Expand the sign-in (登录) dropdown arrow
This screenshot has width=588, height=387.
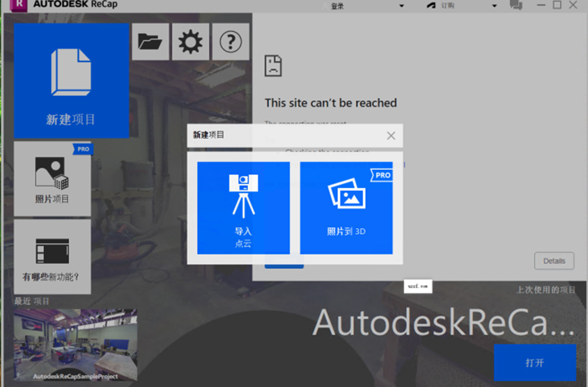(x=401, y=6)
